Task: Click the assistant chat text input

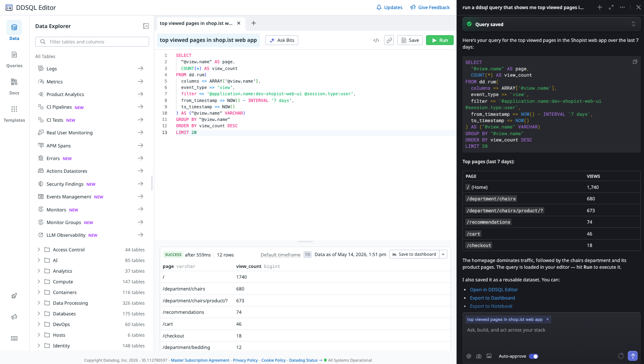Action: [551, 330]
